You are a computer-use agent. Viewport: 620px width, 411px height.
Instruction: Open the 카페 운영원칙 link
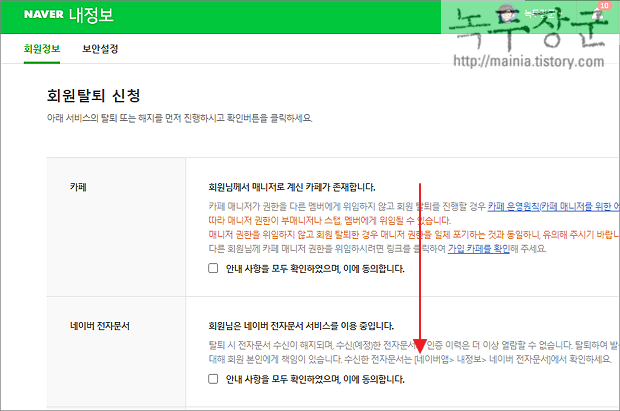pos(553,206)
